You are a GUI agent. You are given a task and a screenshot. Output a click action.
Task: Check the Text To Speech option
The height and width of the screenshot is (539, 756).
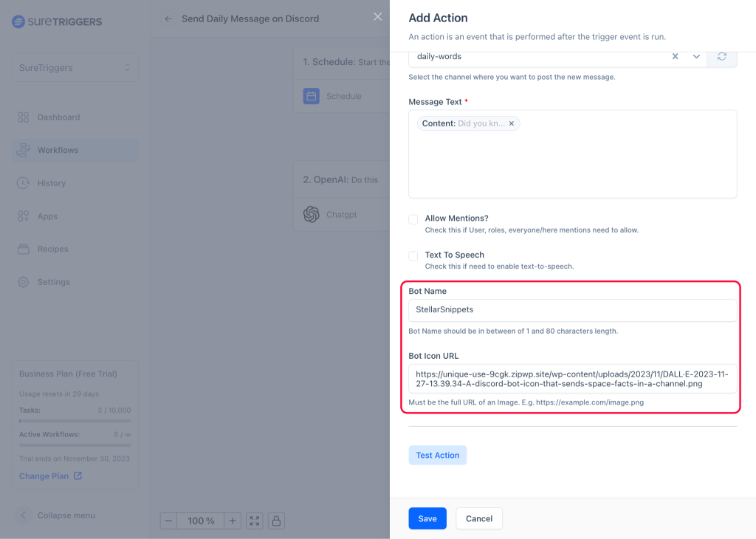coord(413,255)
